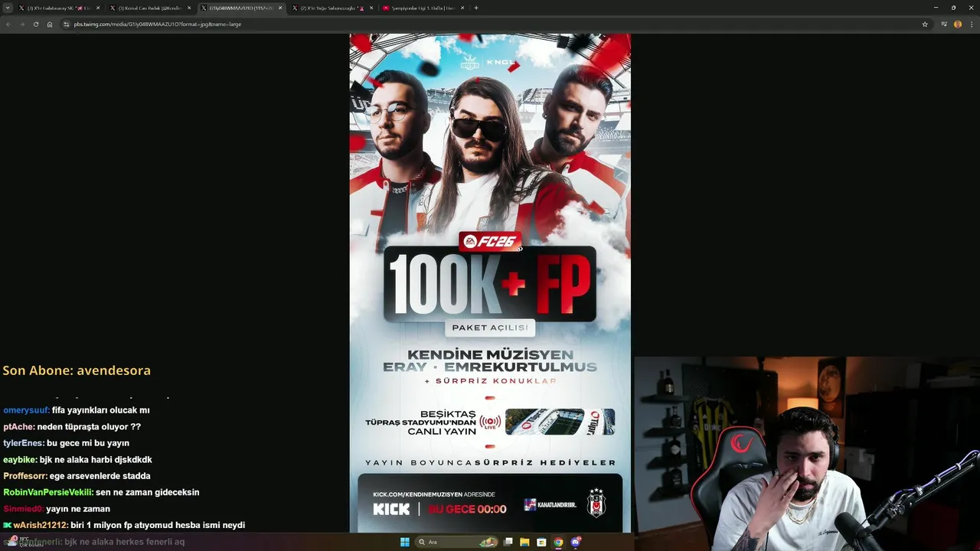Viewport: 980px width, 551px height.
Task: Click the taskbar search box labeled Ara
Action: [x=459, y=542]
